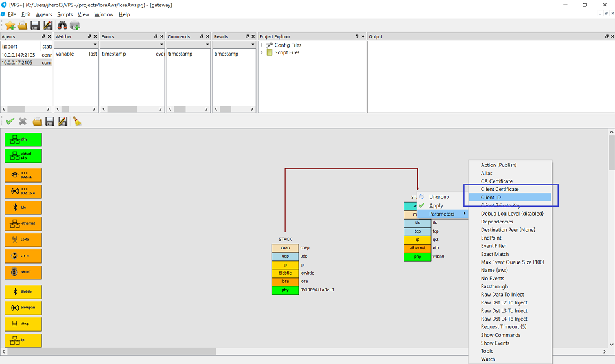Expand the Config Files tree node

click(x=262, y=45)
